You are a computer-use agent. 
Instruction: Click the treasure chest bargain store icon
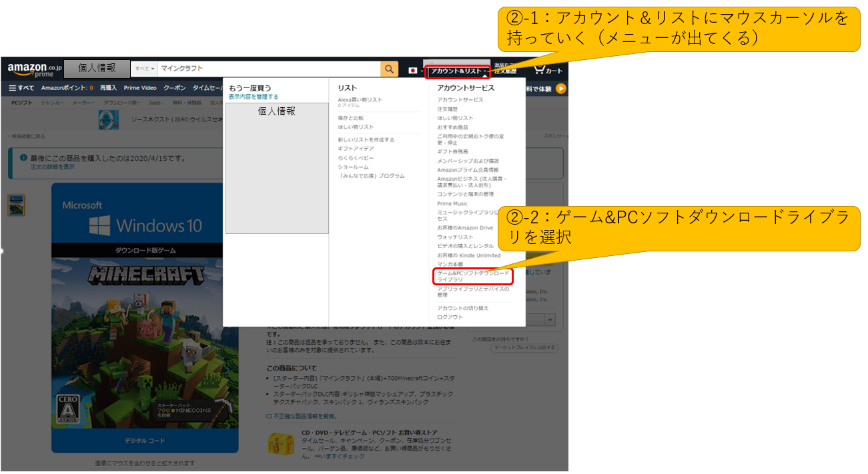click(x=280, y=445)
